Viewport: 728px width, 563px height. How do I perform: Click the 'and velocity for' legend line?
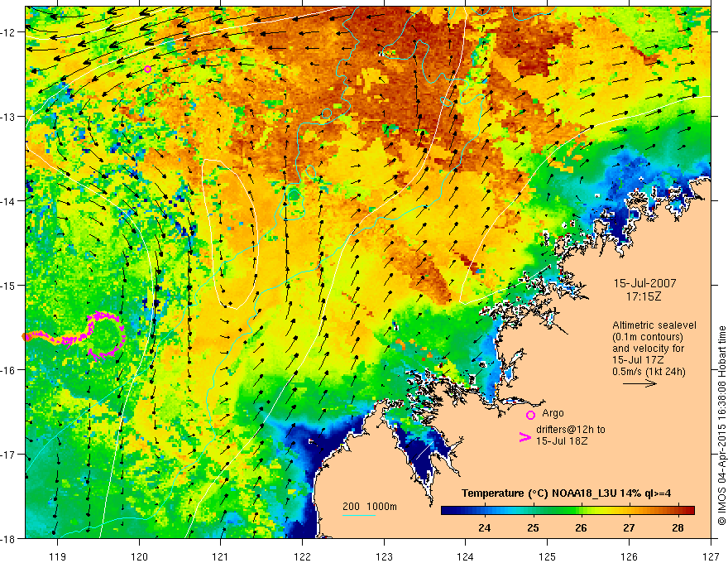tap(648, 349)
